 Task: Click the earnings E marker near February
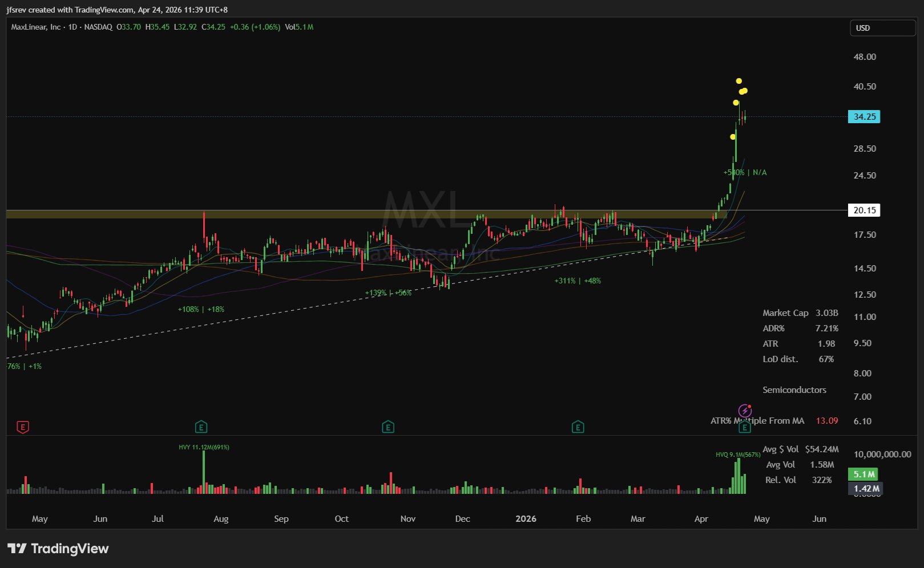pos(578,427)
